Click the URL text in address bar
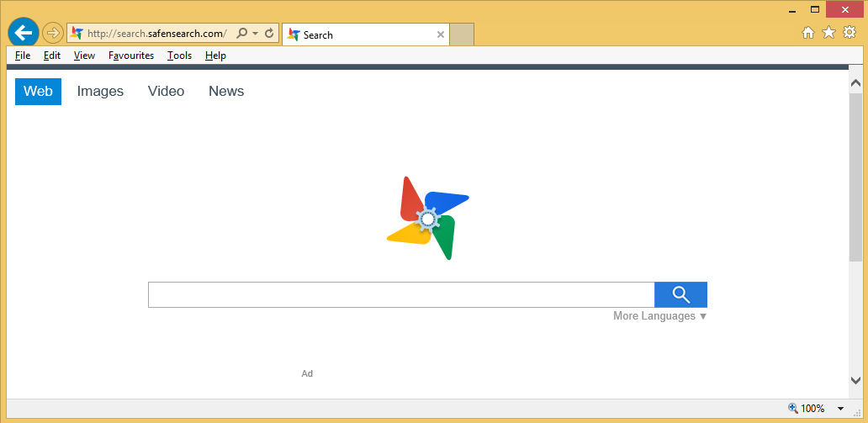Image resolution: width=868 pixels, height=423 pixels. [x=157, y=34]
